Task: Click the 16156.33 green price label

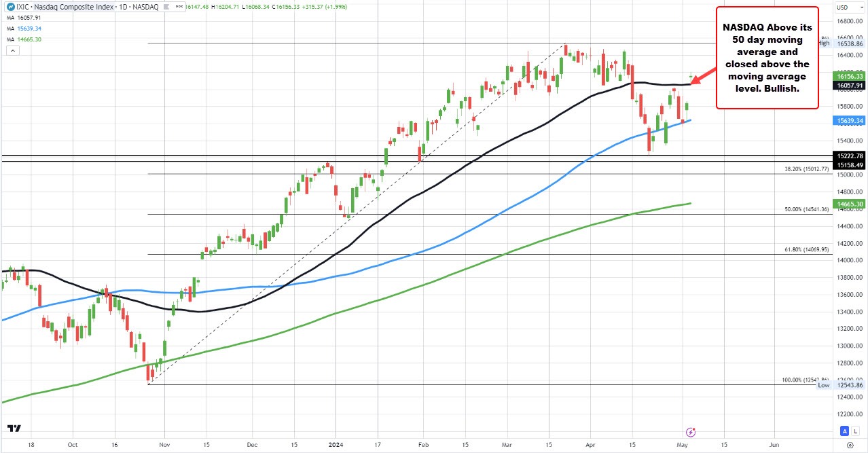Action: coord(850,76)
